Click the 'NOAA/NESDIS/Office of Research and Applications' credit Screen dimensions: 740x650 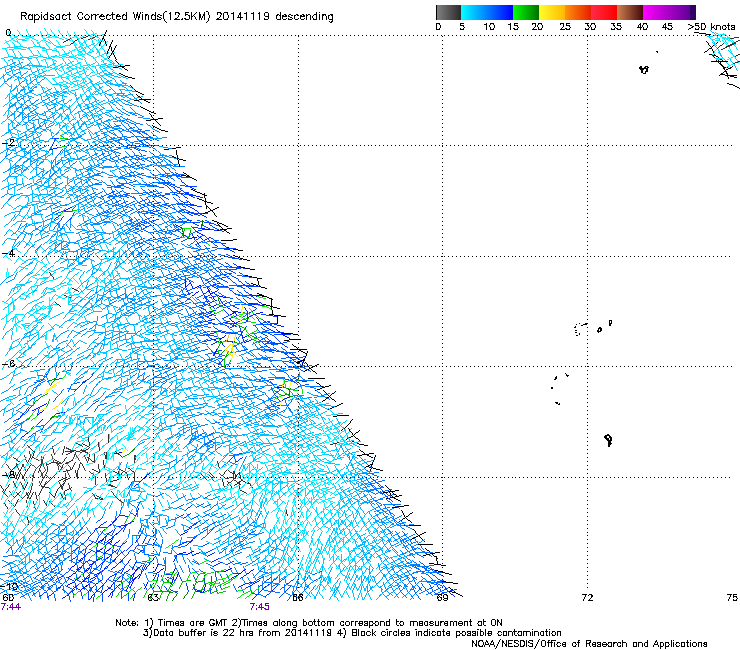pos(589,643)
